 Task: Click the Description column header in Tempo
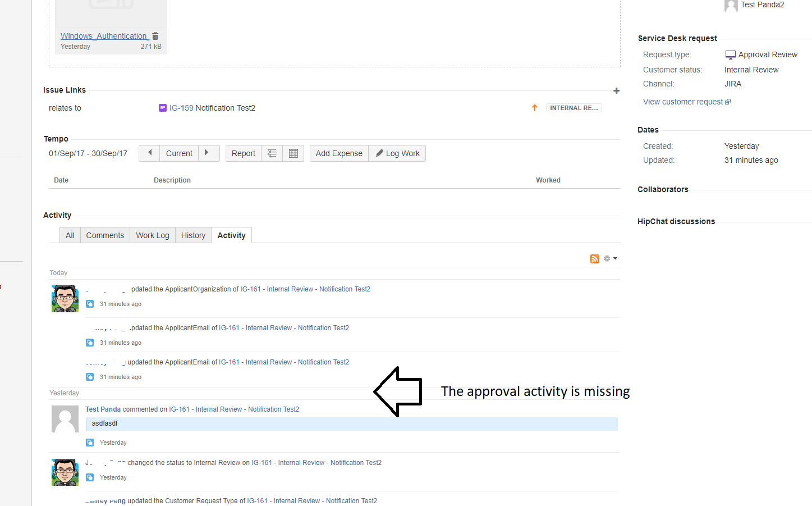(x=172, y=180)
